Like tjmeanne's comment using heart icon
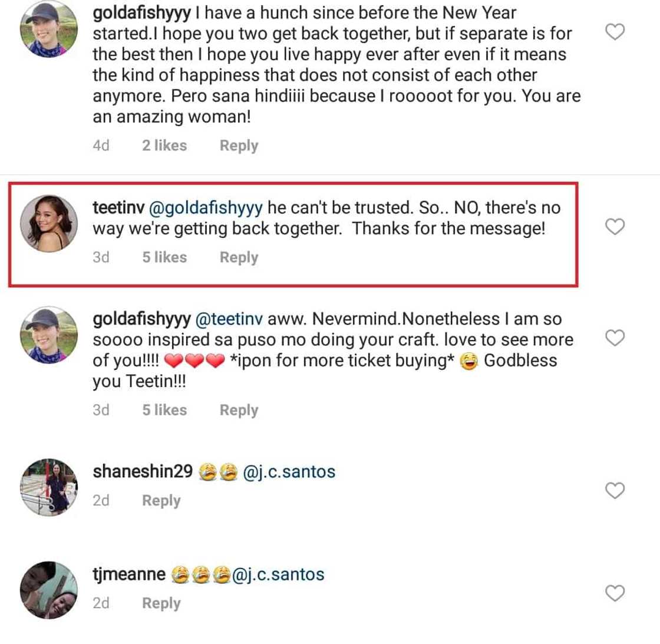Screen dimensions: 660x644 pyautogui.click(x=615, y=593)
